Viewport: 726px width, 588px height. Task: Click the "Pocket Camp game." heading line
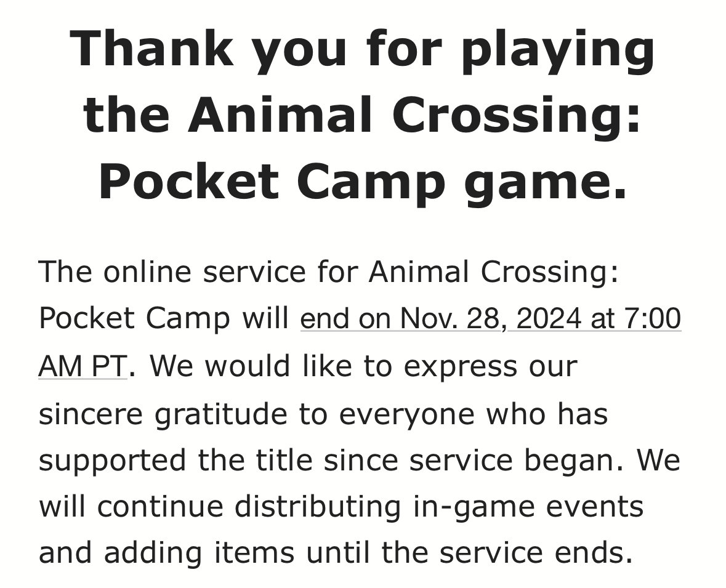tap(362, 182)
